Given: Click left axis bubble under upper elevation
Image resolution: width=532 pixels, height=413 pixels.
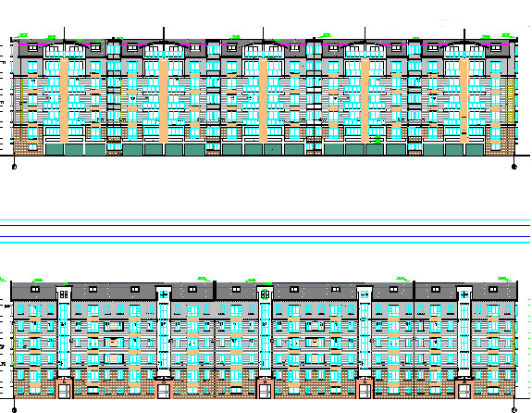Looking at the screenshot, I should tap(14, 167).
